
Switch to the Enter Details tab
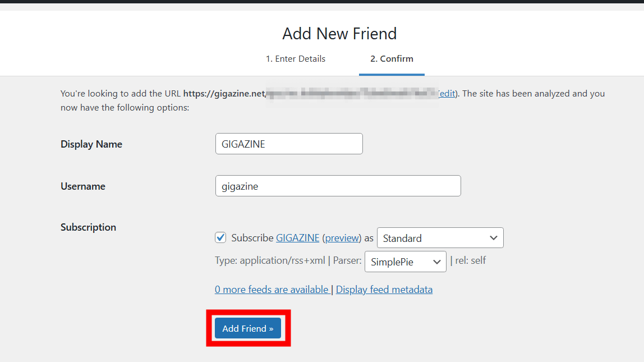295,59
